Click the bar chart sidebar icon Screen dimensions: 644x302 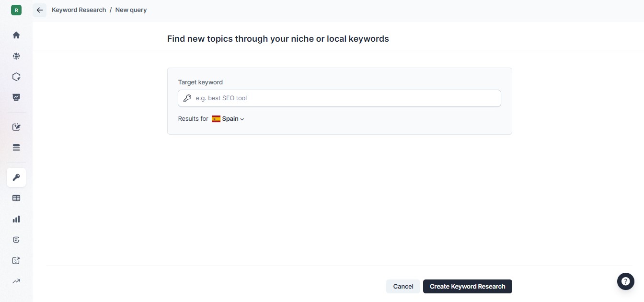click(x=16, y=219)
